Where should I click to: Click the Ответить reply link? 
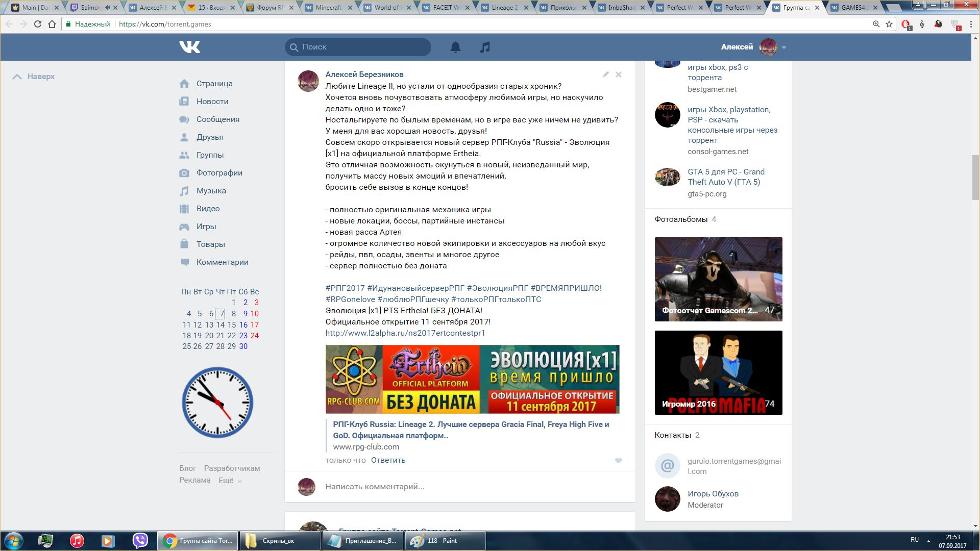pos(388,460)
